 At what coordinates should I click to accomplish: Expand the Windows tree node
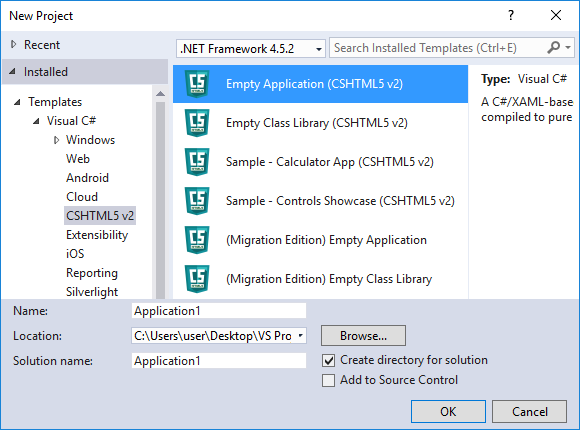click(56, 140)
